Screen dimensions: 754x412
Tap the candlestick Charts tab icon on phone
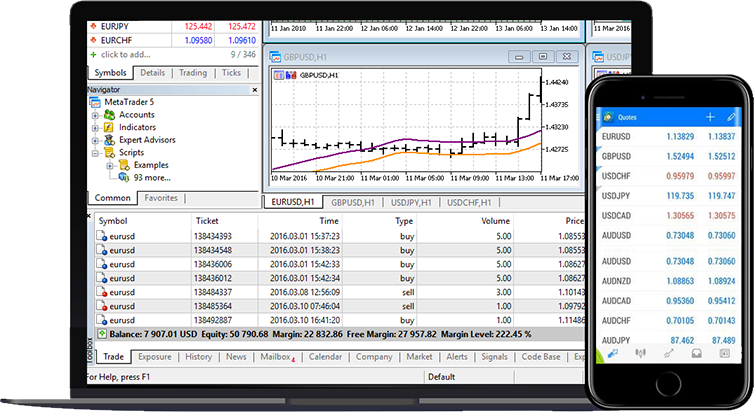tap(641, 353)
